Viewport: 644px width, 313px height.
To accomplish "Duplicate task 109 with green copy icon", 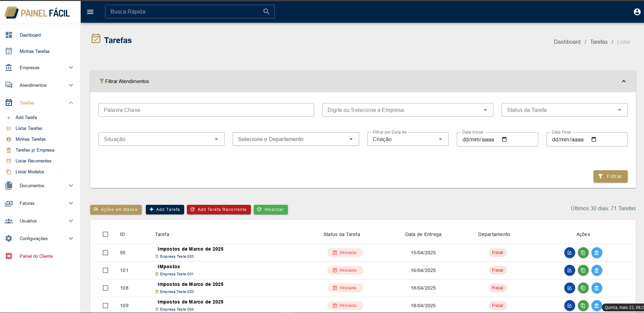I will 583,306.
